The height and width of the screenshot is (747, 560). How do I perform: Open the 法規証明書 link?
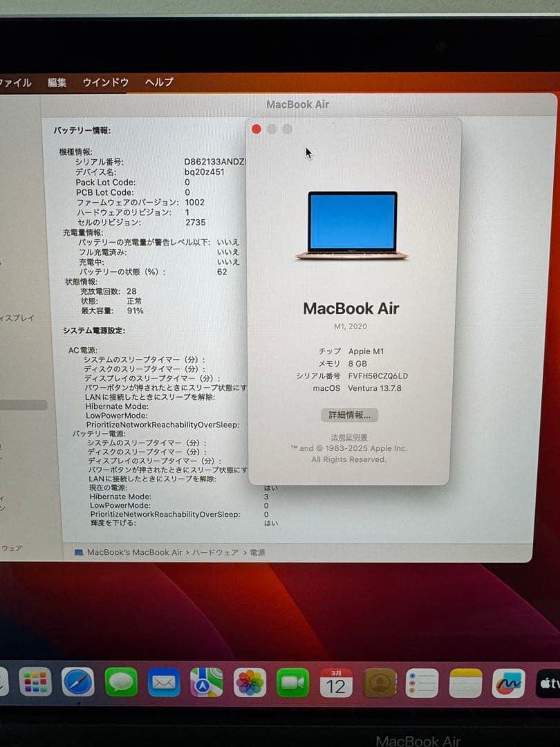(349, 437)
